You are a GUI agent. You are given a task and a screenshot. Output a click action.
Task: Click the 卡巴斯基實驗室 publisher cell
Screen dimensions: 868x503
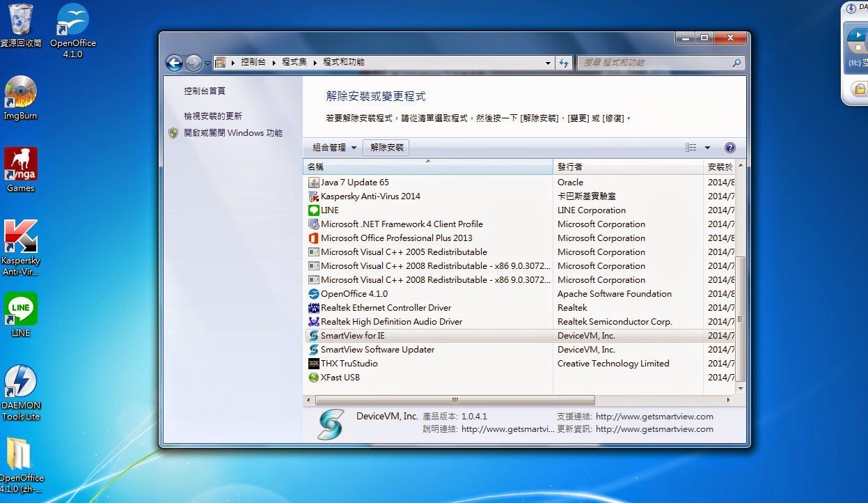point(587,196)
